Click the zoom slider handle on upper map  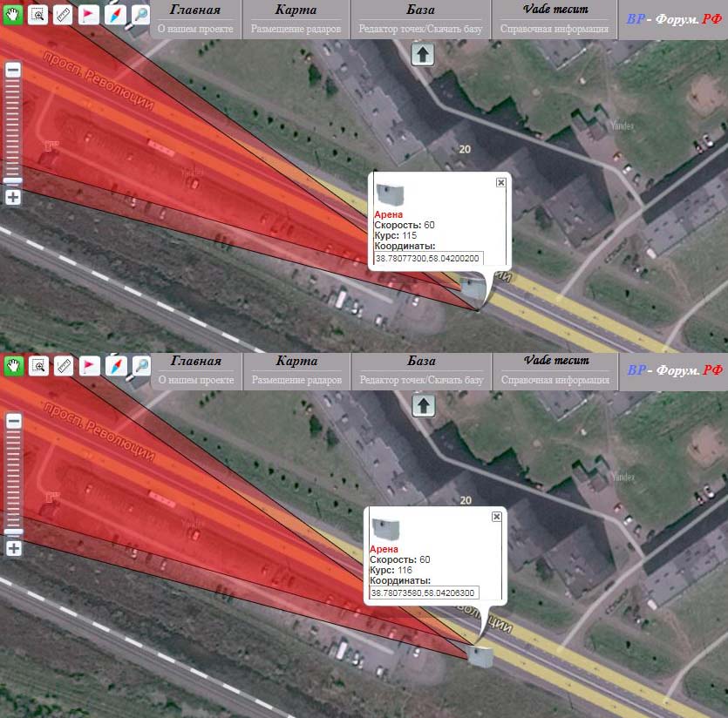(x=13, y=180)
